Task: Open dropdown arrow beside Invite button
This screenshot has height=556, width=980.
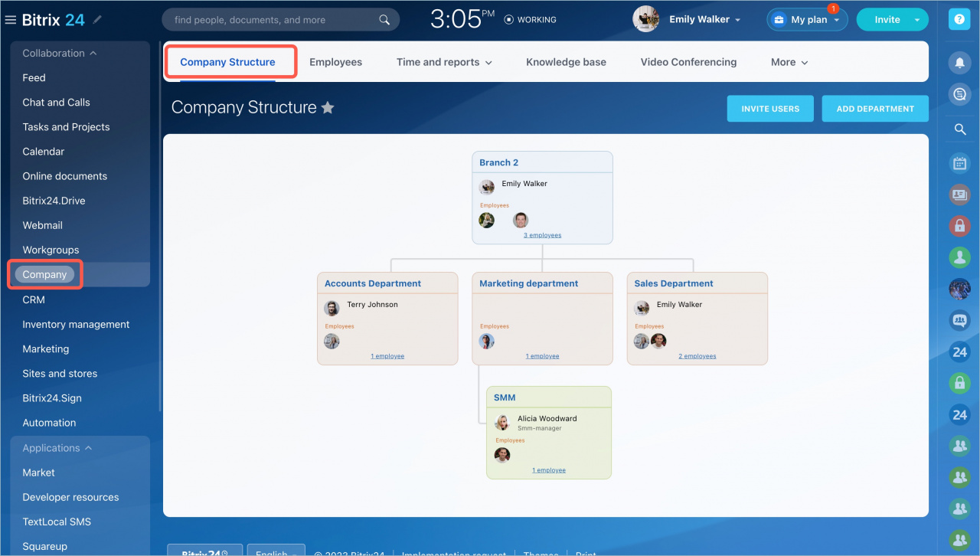Action: (x=917, y=20)
